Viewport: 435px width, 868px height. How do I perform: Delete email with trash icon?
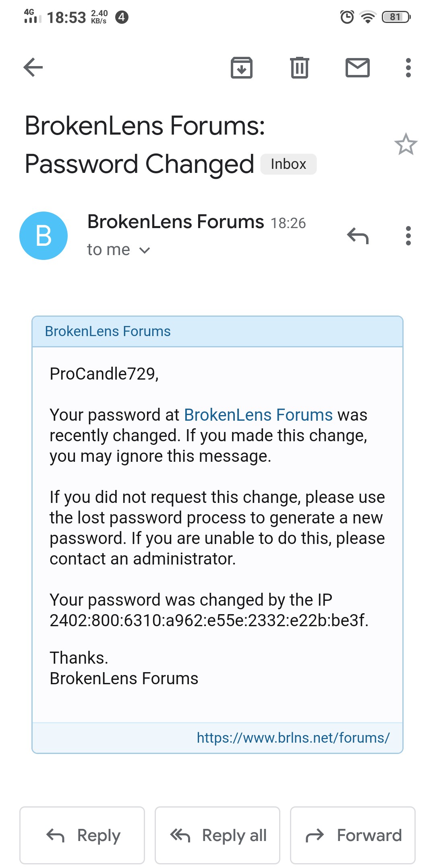[300, 67]
